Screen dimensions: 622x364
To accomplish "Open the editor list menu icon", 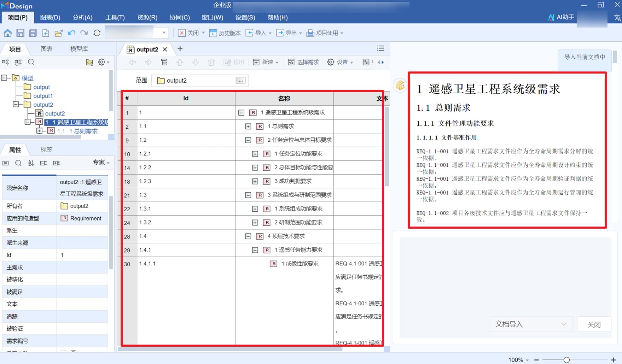I will tap(380, 48).
